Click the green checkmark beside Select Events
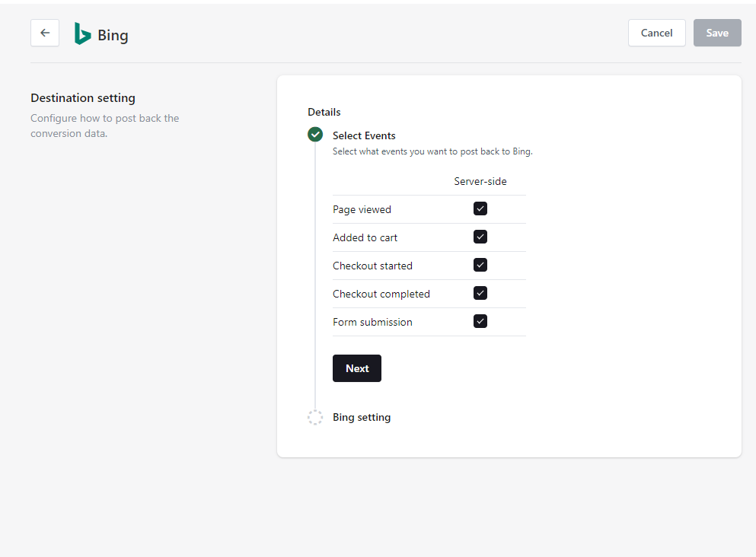 [x=315, y=134]
